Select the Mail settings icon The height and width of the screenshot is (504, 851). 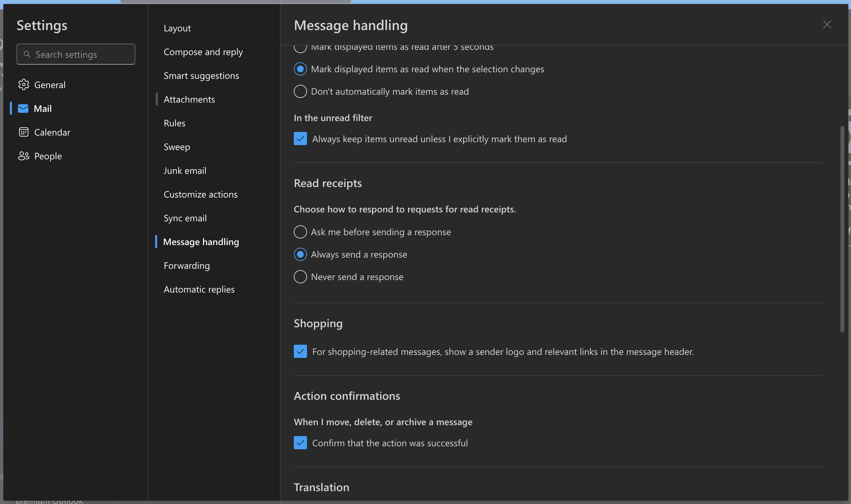23,108
